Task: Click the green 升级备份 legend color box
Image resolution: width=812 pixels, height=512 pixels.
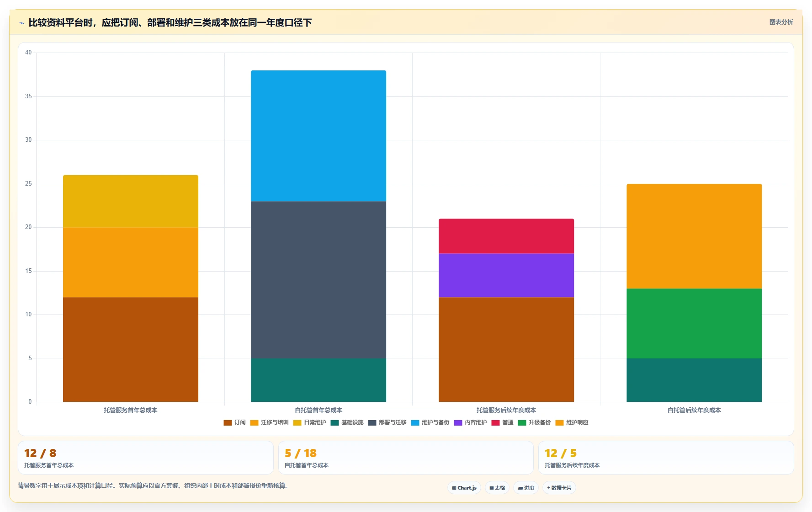Action: click(522, 422)
